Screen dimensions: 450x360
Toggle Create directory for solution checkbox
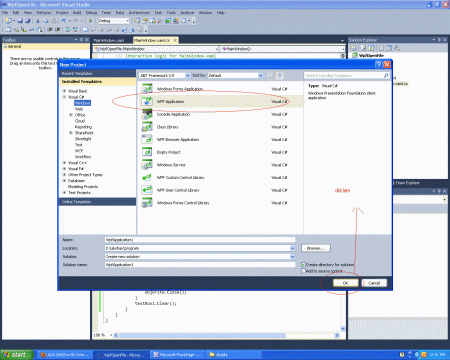click(x=303, y=264)
